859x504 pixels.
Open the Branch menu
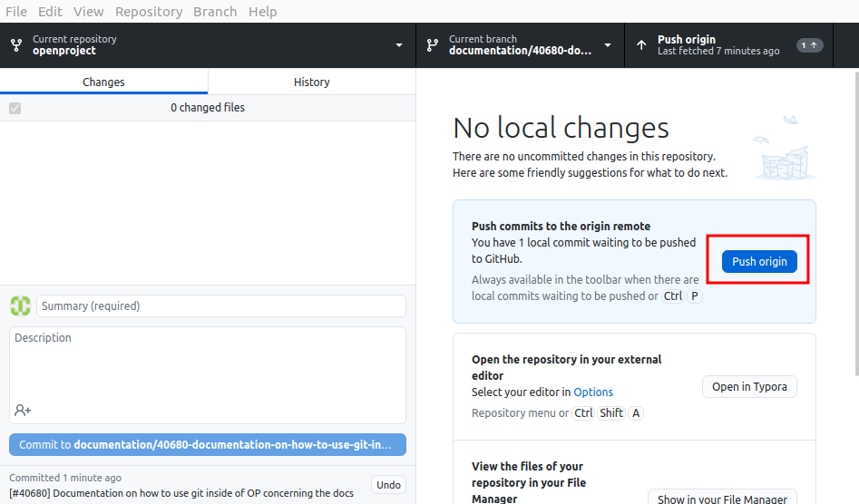215,12
